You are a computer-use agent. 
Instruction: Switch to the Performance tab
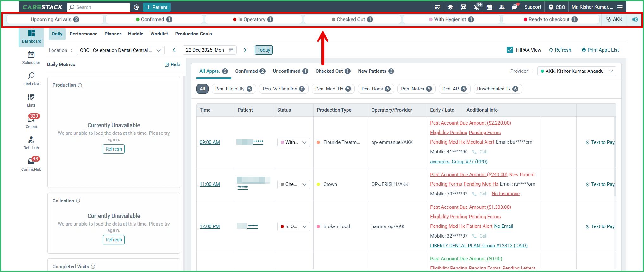pyautogui.click(x=84, y=34)
